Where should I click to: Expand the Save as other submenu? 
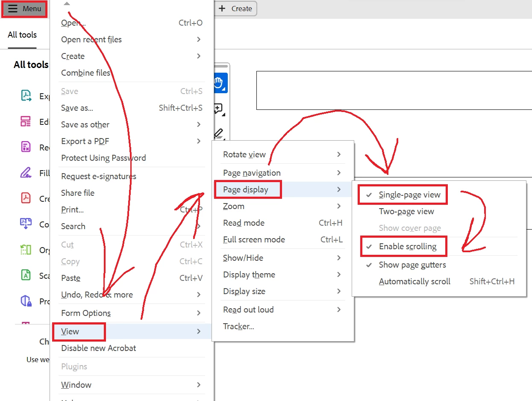coord(132,124)
